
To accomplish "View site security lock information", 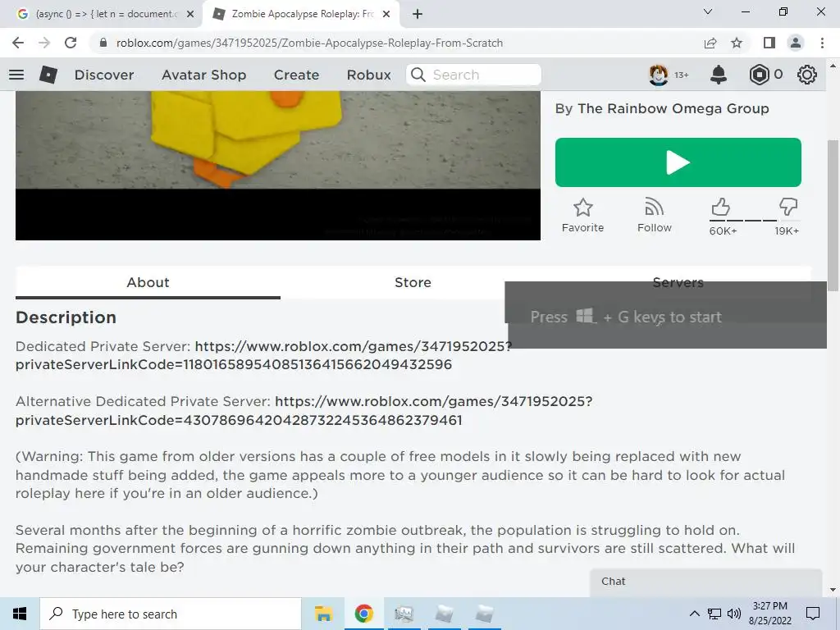I will [103, 43].
